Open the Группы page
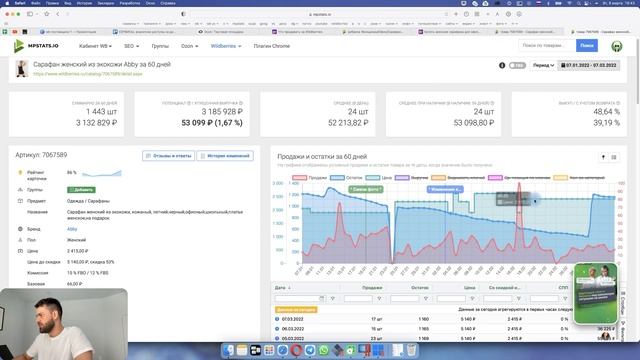640x360 pixels. pyautogui.click(x=160, y=46)
